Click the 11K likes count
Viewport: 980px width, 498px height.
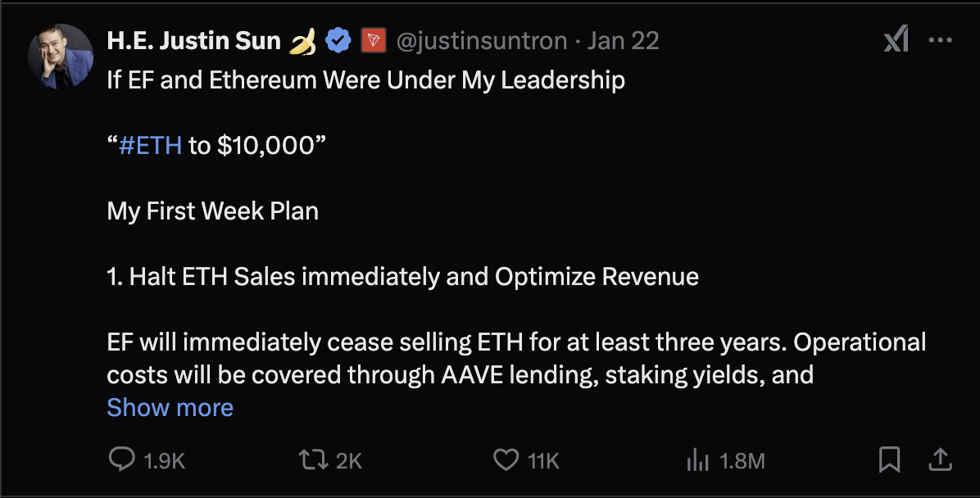[x=543, y=461]
